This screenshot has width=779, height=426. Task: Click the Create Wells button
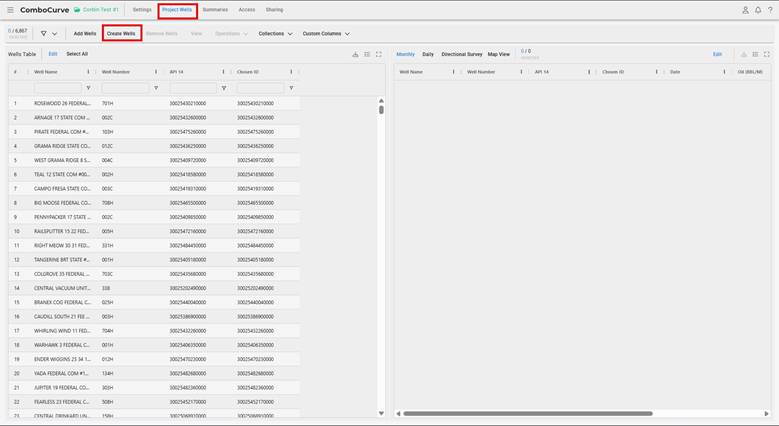click(121, 34)
